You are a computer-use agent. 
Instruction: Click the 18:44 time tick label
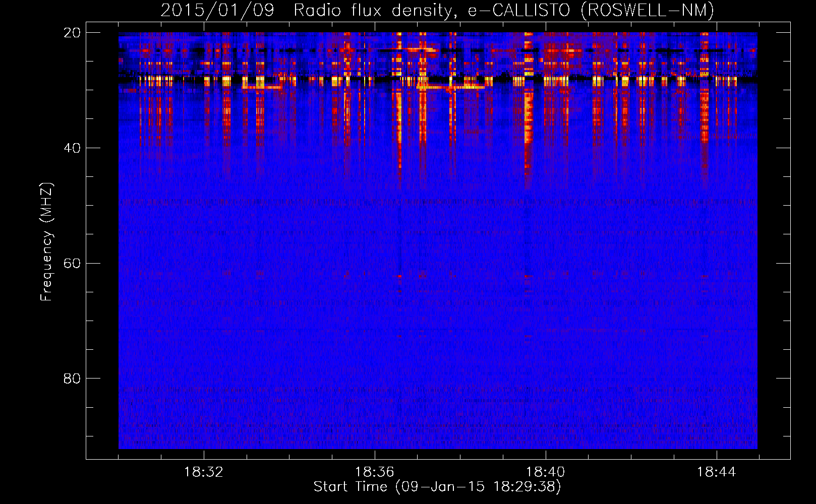click(x=717, y=472)
